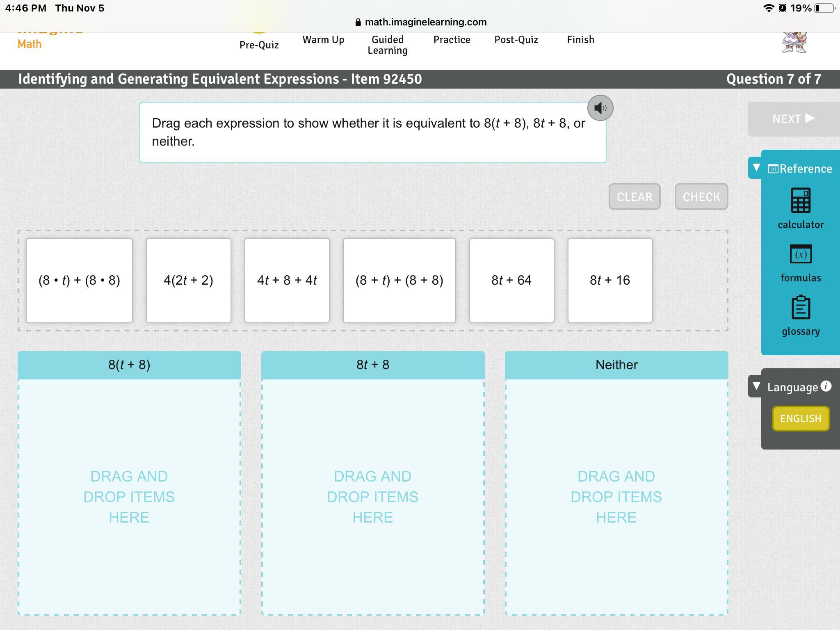Go to the Practice tab
Image resolution: width=840 pixels, height=630 pixels.
[x=452, y=40]
